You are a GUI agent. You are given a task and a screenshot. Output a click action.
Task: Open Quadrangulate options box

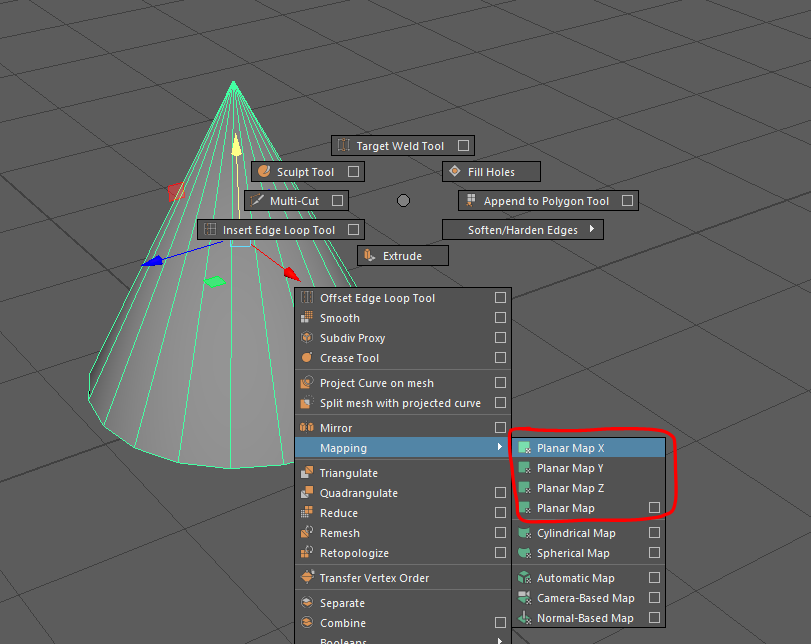pos(500,492)
